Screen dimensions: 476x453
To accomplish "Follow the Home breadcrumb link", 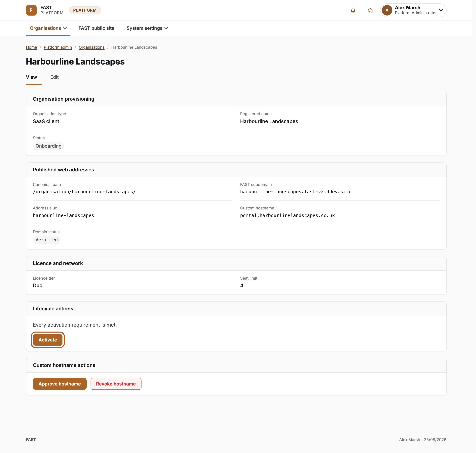I will click(31, 47).
